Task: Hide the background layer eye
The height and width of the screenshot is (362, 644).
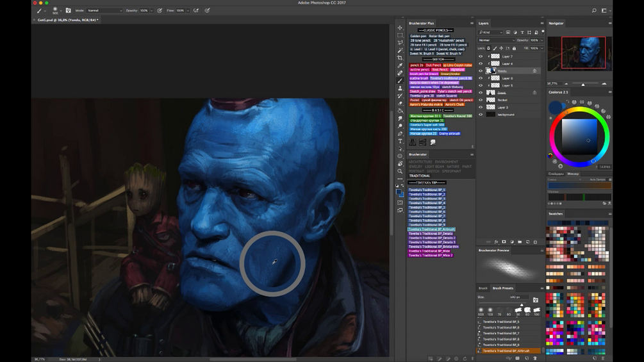Action: point(481,115)
